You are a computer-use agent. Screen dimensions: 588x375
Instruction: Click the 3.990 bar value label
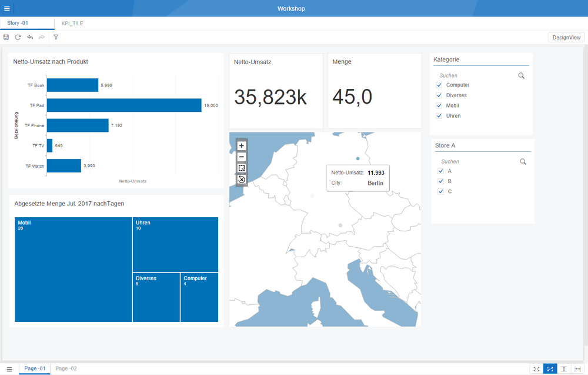click(89, 165)
